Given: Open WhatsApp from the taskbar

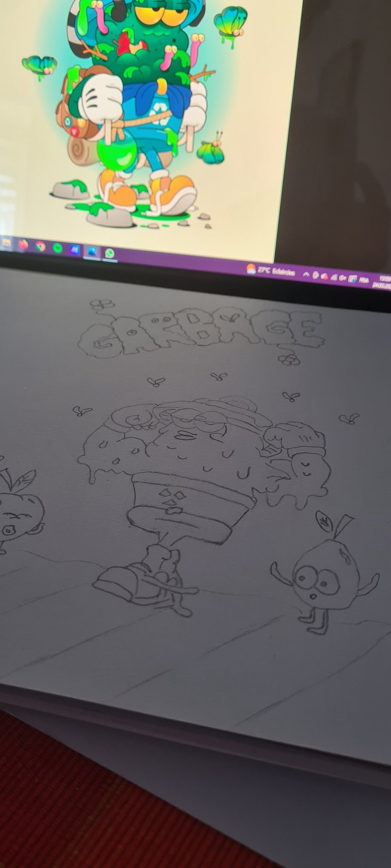Looking at the screenshot, I should (109, 253).
